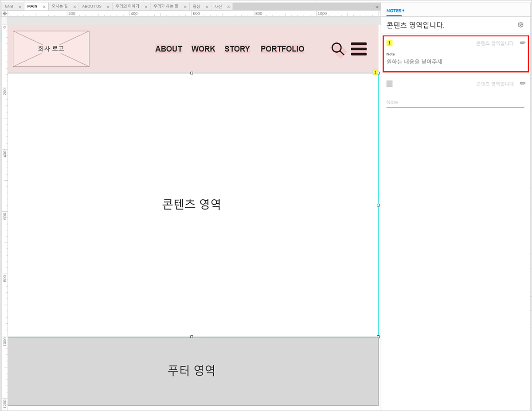532x411 pixels.
Task: Click the yellow number 1 note badge
Action: click(389, 43)
